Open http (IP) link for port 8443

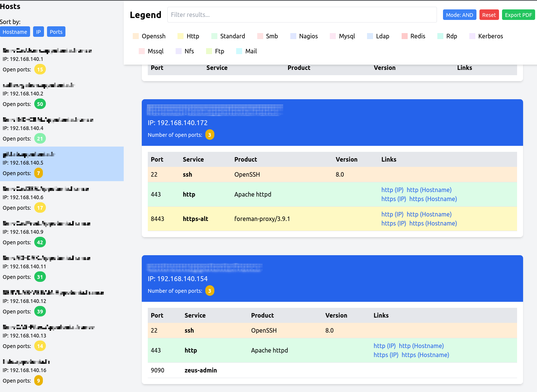[x=392, y=214]
